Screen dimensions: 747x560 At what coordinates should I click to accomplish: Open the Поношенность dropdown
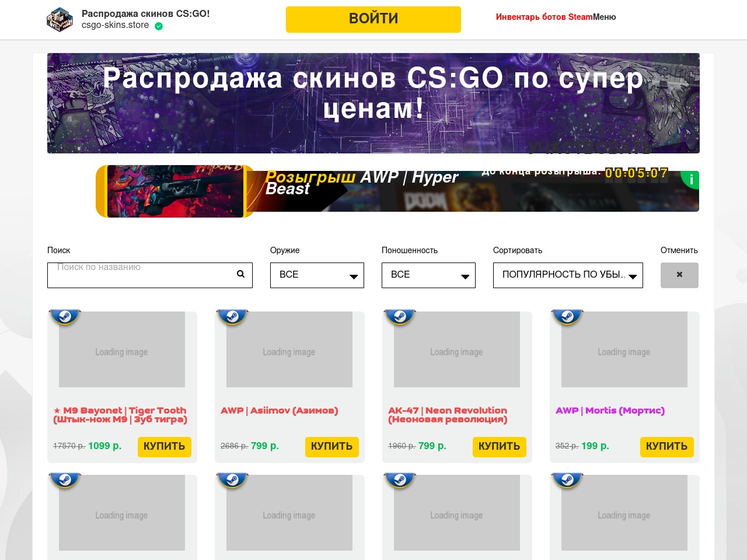(428, 275)
